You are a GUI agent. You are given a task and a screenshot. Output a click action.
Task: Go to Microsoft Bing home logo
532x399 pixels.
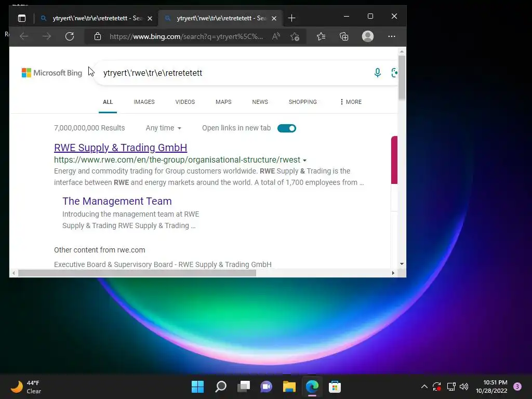click(x=52, y=73)
